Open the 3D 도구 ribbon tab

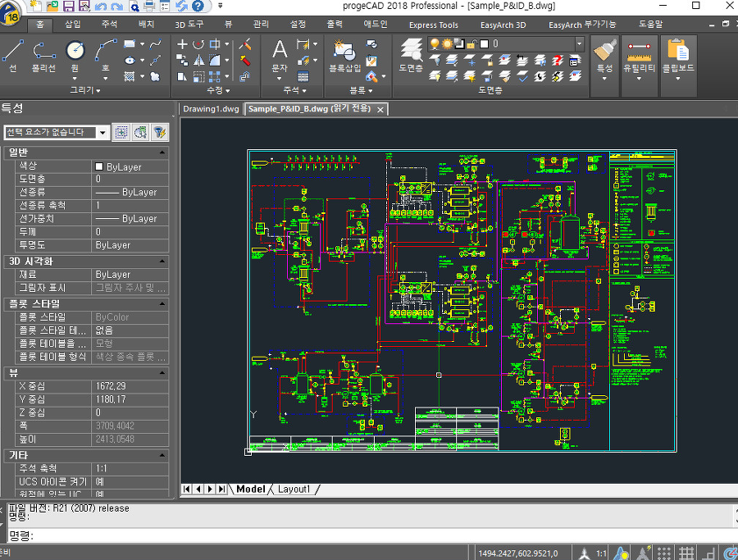point(189,25)
